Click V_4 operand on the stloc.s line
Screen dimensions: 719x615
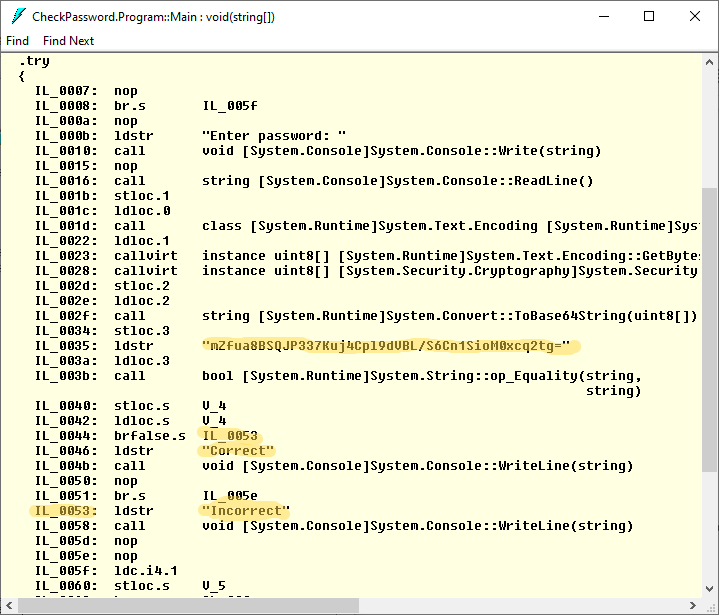pos(214,406)
